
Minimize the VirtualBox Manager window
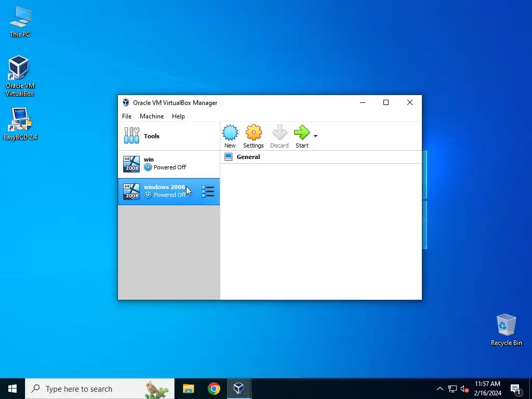[363, 102]
